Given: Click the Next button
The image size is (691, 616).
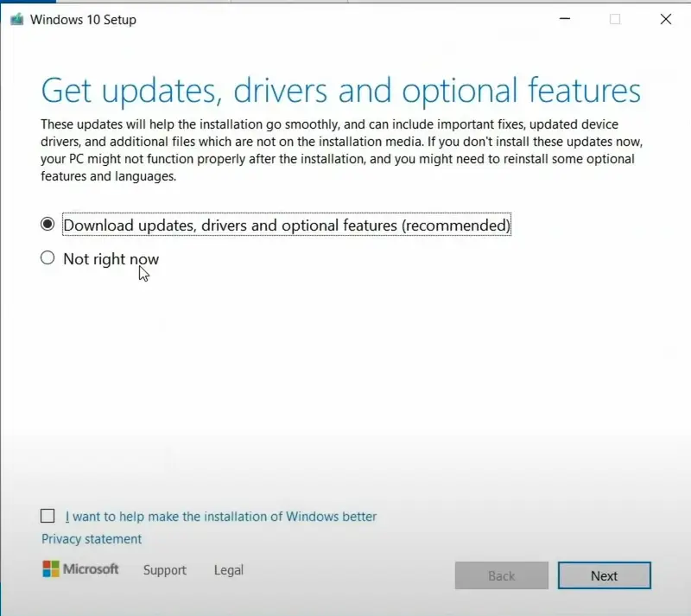Looking at the screenshot, I should tap(604, 575).
